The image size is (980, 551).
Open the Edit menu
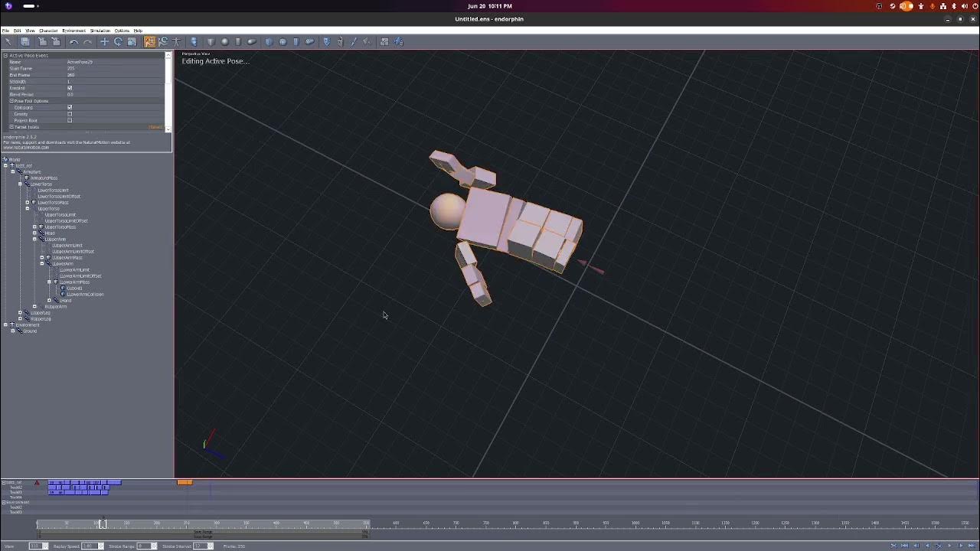[x=17, y=31]
